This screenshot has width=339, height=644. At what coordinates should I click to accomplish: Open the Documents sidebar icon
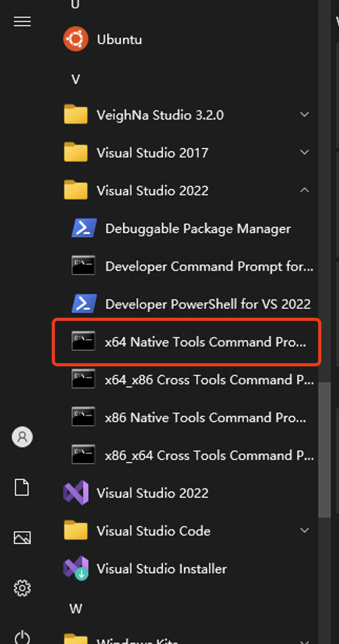[x=22, y=487]
